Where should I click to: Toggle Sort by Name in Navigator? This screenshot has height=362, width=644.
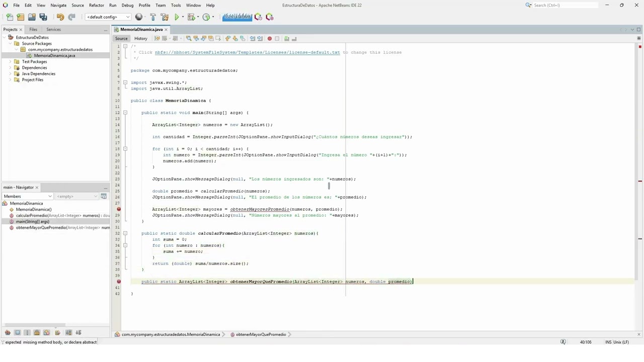68,333
